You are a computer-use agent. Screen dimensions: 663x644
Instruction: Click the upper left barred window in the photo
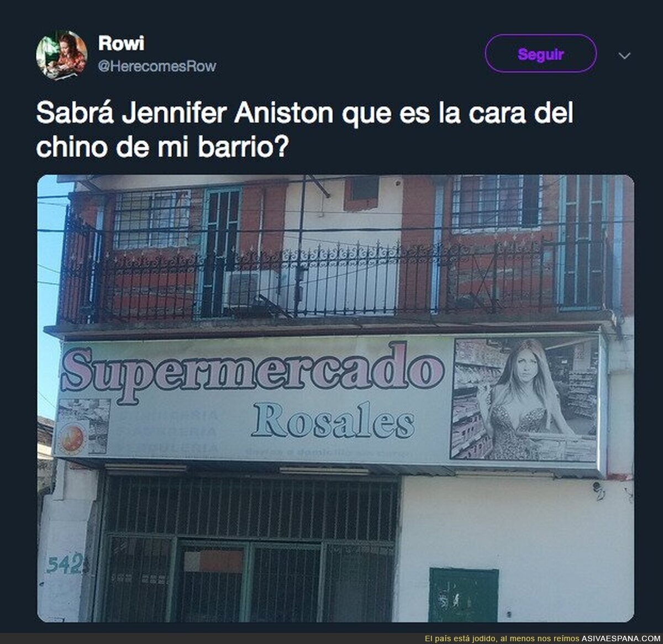click(x=151, y=220)
